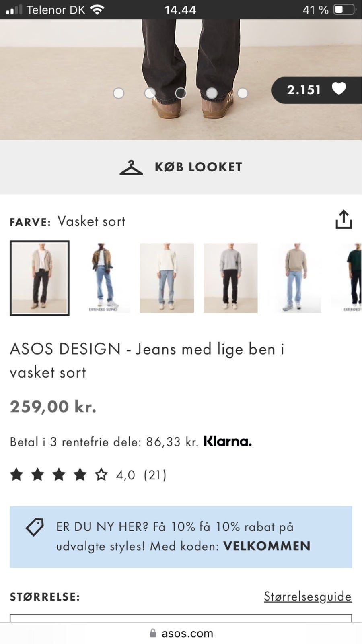362x644 pixels.
Task: Select the last carousel dot
Action: (243, 93)
